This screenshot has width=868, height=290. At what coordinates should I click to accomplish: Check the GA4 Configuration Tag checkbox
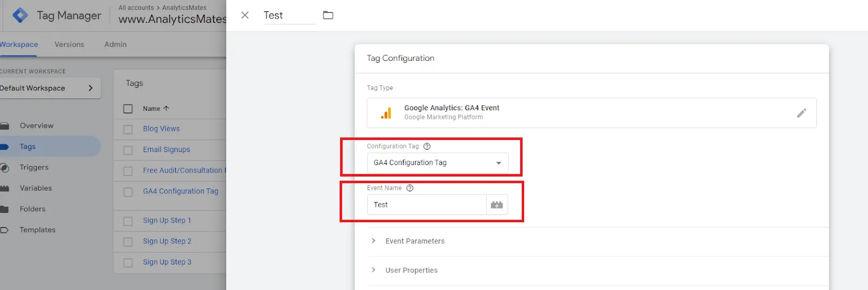pyautogui.click(x=128, y=192)
